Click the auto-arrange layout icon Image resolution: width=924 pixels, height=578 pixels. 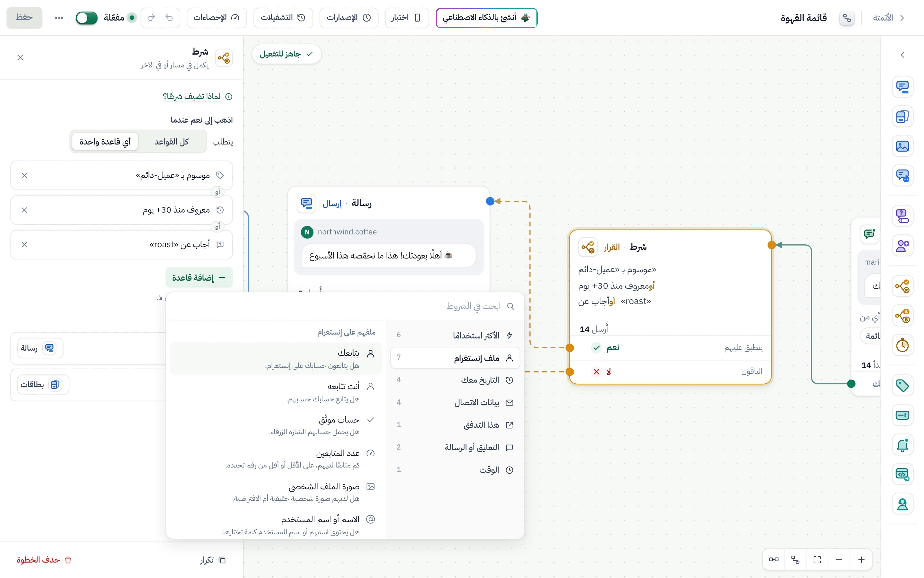[795, 560]
